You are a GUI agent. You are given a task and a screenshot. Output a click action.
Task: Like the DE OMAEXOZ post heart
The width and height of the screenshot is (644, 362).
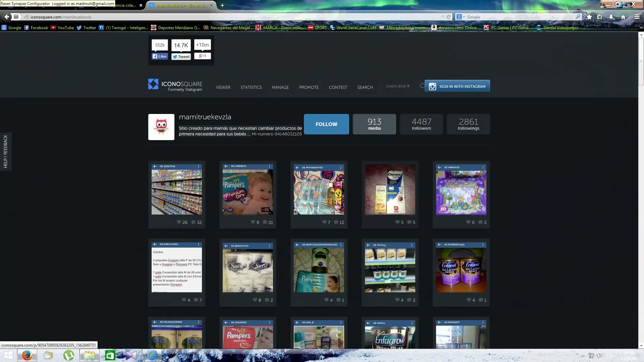pyautogui.click(x=468, y=222)
